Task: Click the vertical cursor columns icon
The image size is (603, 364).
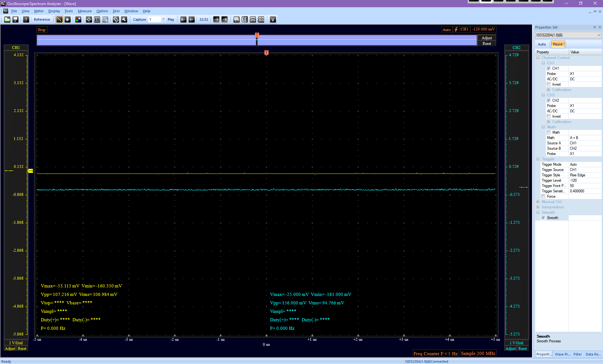Action: coord(97,19)
